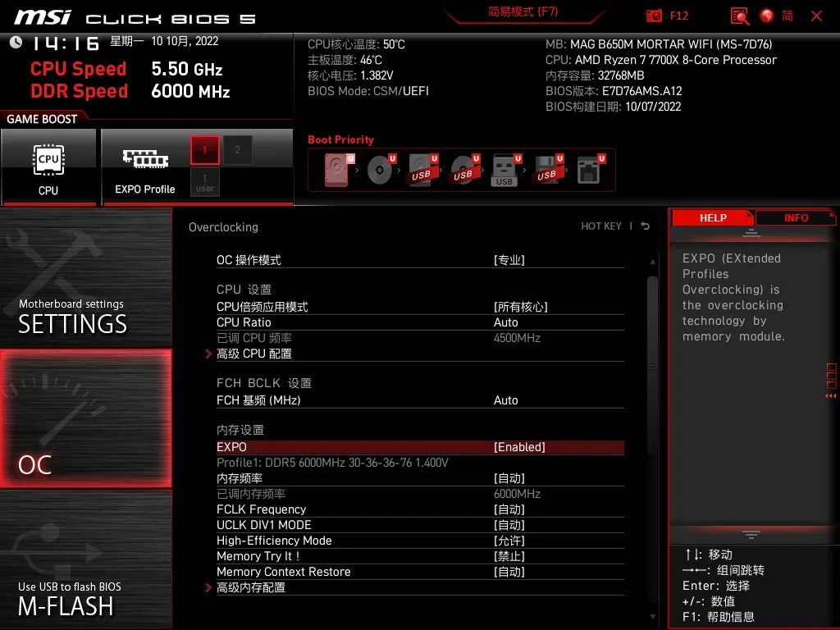840x630 pixels.
Task: Switch to the HELP tab
Action: (x=713, y=218)
